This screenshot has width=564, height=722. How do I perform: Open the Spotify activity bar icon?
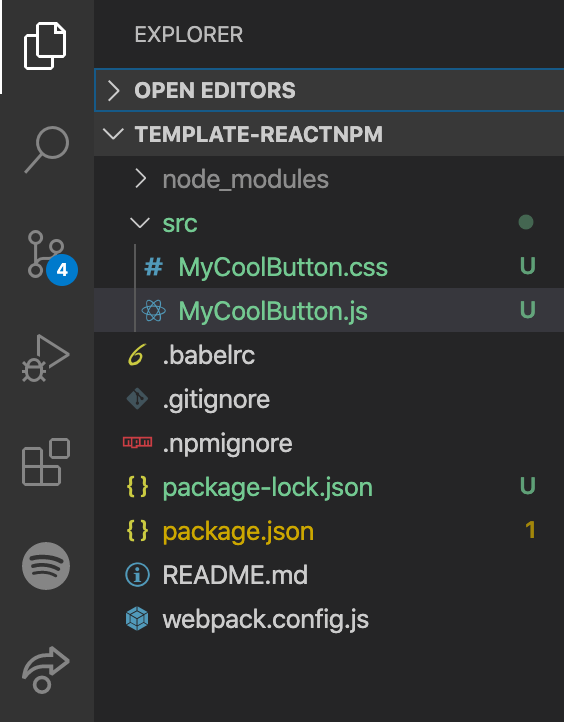tap(46, 566)
